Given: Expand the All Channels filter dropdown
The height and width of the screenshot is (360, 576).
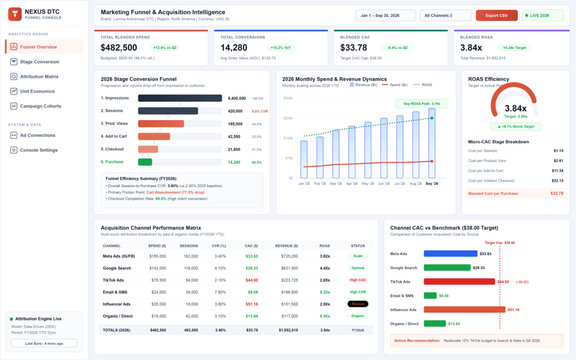Looking at the screenshot, I should pos(446,15).
